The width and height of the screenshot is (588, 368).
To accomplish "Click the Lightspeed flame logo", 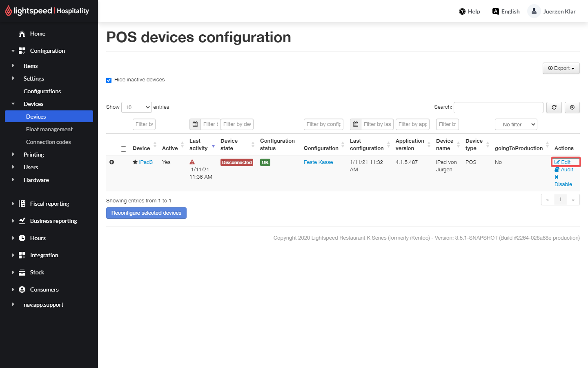I will pyautogui.click(x=8, y=11).
